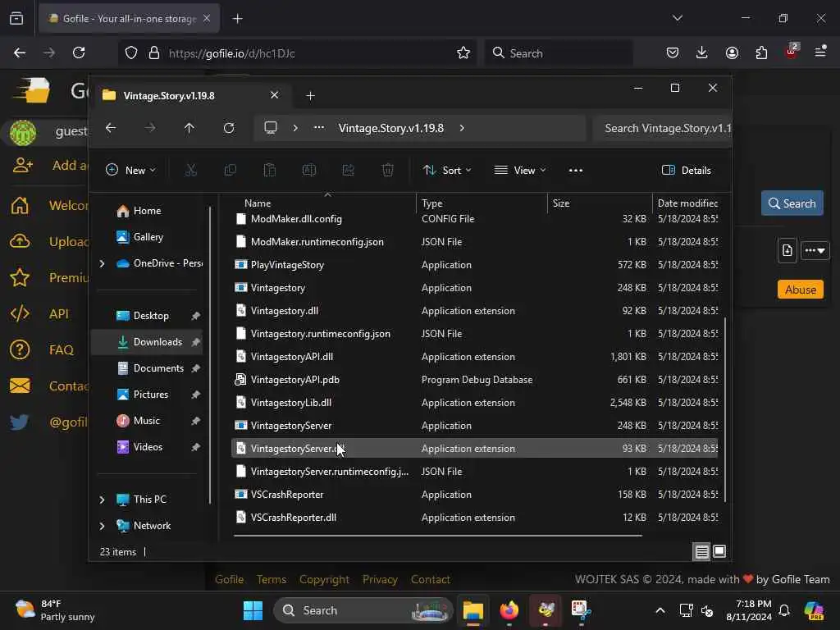Open gofile dropdown beside Abuse button

[815, 250]
